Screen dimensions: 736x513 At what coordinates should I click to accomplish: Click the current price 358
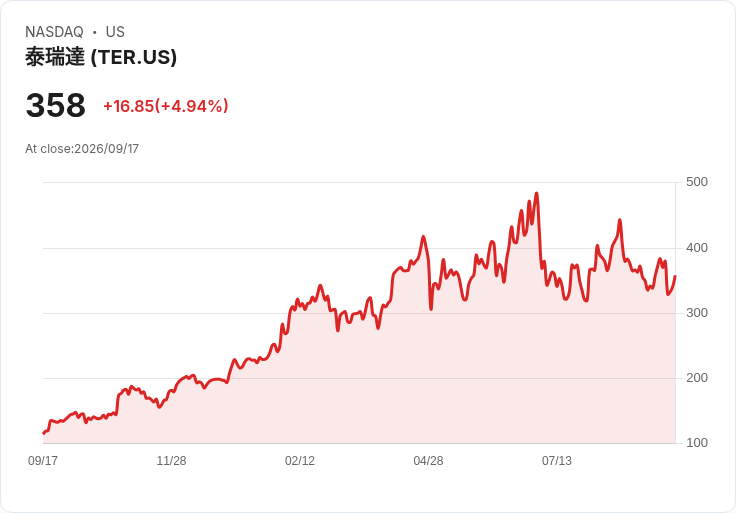pyautogui.click(x=55, y=105)
